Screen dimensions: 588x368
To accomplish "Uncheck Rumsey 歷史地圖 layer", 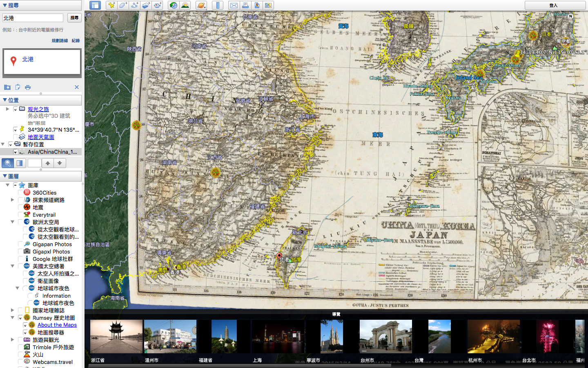I will pyautogui.click(x=20, y=318).
